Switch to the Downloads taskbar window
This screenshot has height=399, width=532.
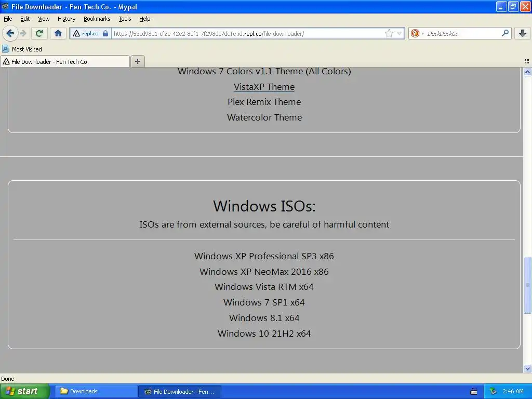point(96,392)
